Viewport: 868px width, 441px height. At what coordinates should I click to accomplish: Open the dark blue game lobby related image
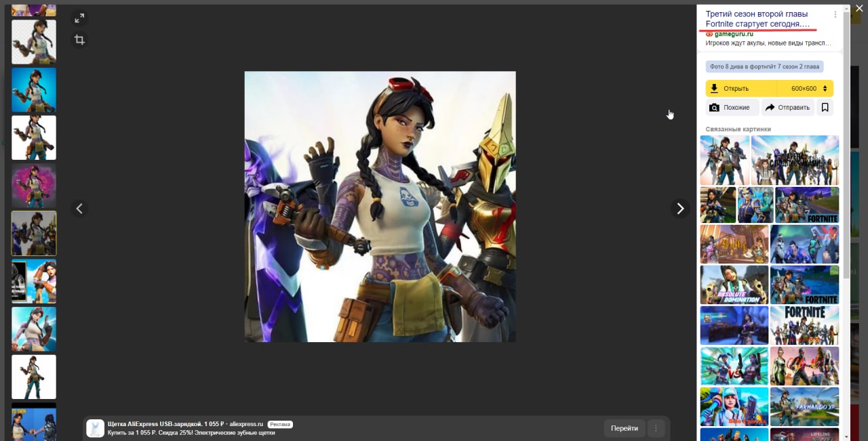pos(734,325)
